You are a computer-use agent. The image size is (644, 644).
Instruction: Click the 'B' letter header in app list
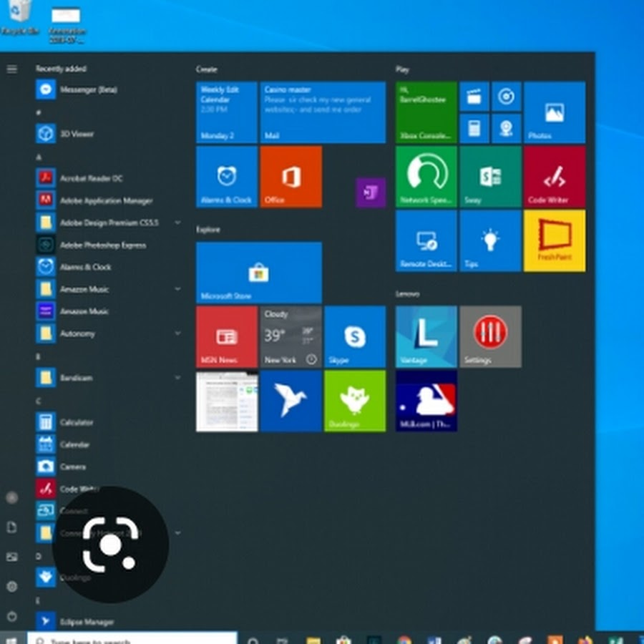38,356
